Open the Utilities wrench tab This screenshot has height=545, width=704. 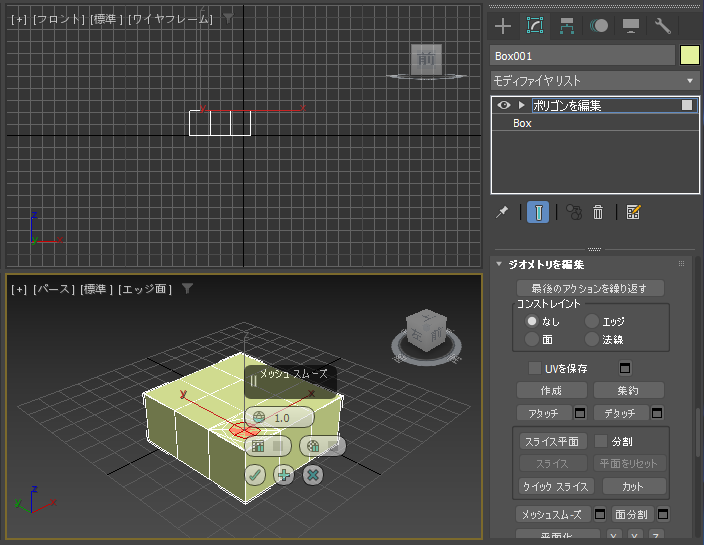point(663,26)
